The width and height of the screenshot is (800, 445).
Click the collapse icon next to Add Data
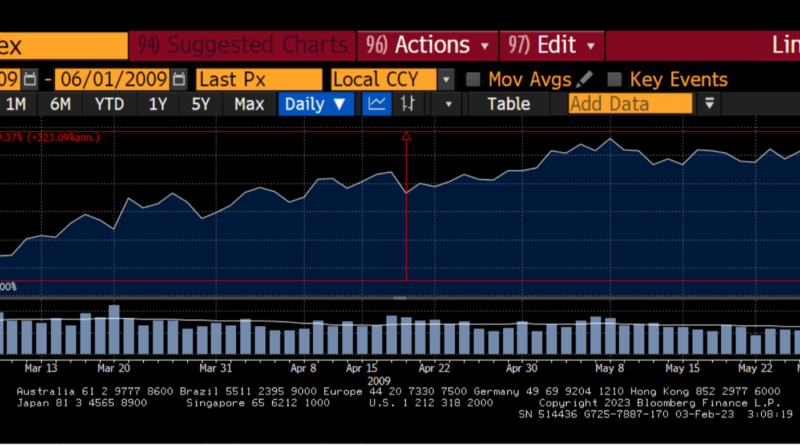[x=710, y=104]
